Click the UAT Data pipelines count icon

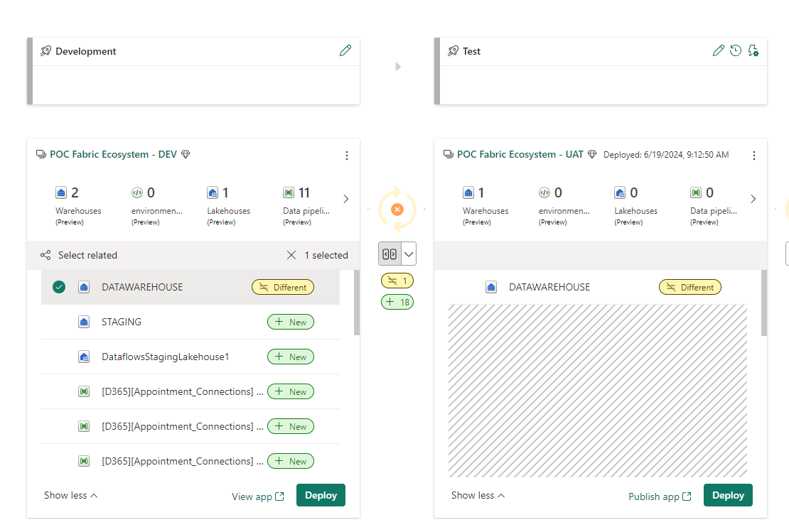pos(696,192)
